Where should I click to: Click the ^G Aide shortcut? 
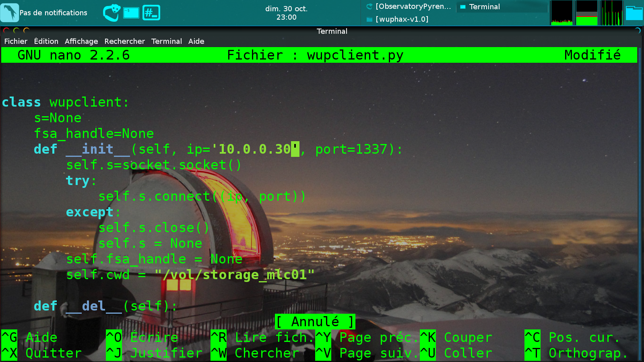coord(30,337)
